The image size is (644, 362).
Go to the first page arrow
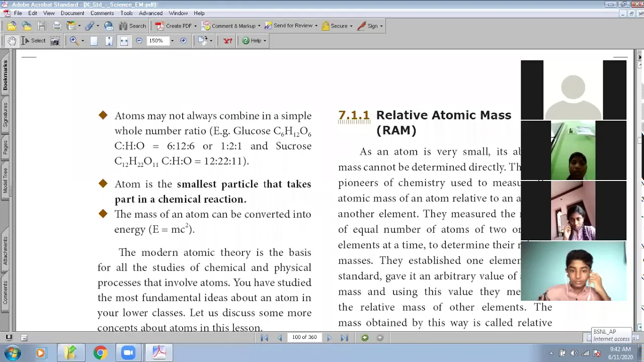pos(265,338)
